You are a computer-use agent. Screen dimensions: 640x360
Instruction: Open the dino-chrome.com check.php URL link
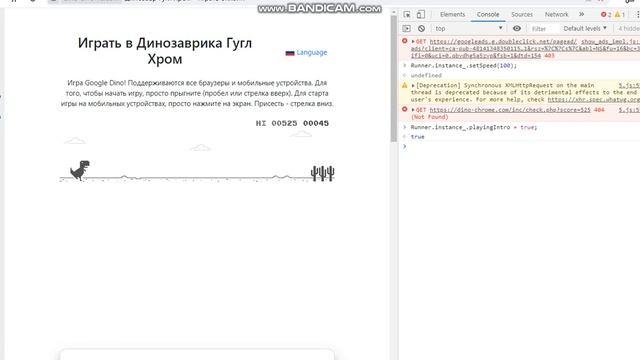pos(510,110)
